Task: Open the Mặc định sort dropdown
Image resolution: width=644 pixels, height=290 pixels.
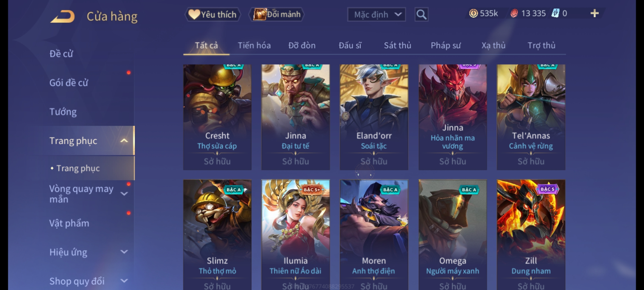Action: click(x=376, y=15)
